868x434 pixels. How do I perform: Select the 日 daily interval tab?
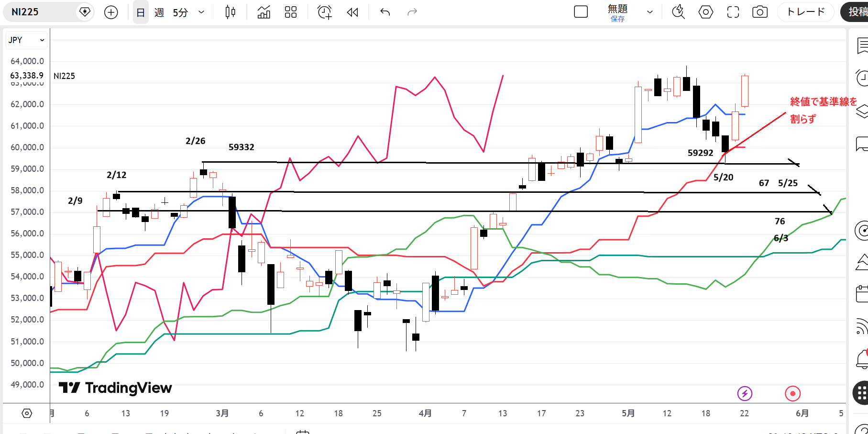click(x=141, y=12)
